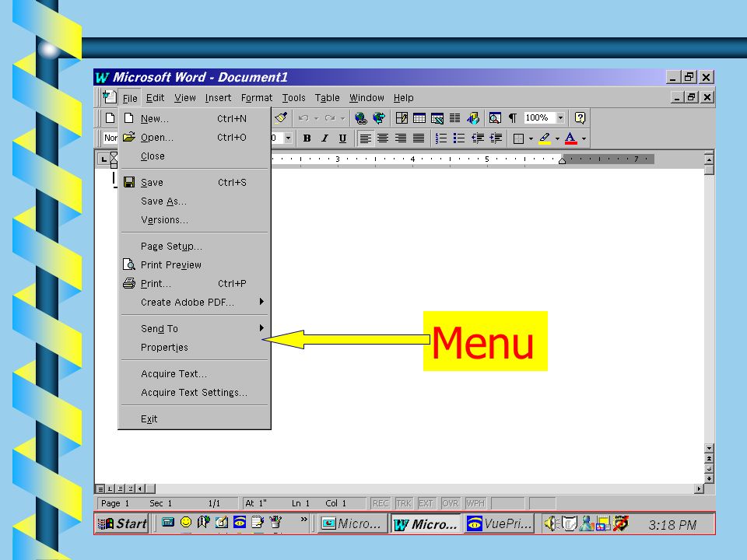Viewport: 747px width, 560px height.
Task: Toggle Bold formatting
Action: click(x=307, y=138)
